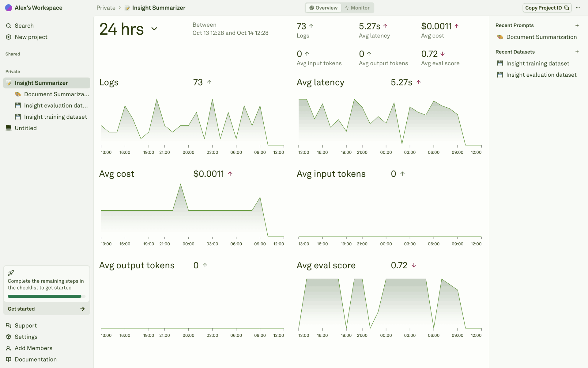Screen dimensions: 588x368
Task: Open the three-dot more options menu
Action: (x=578, y=8)
